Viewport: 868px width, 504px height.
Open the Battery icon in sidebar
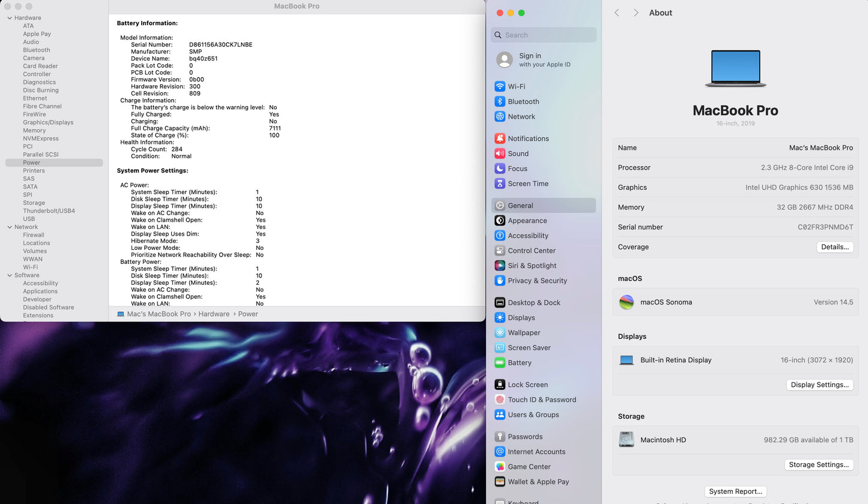pyautogui.click(x=500, y=363)
